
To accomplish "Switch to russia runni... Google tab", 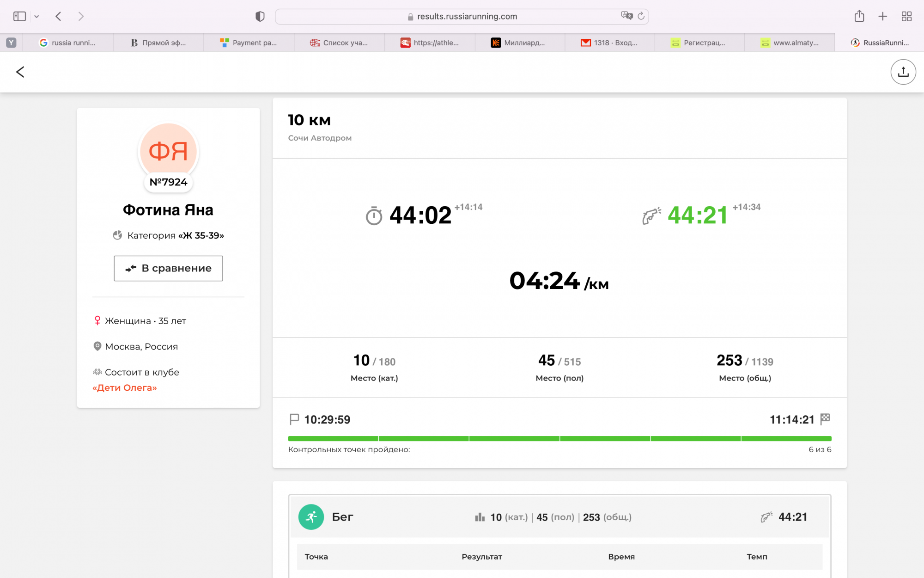I will (68, 43).
